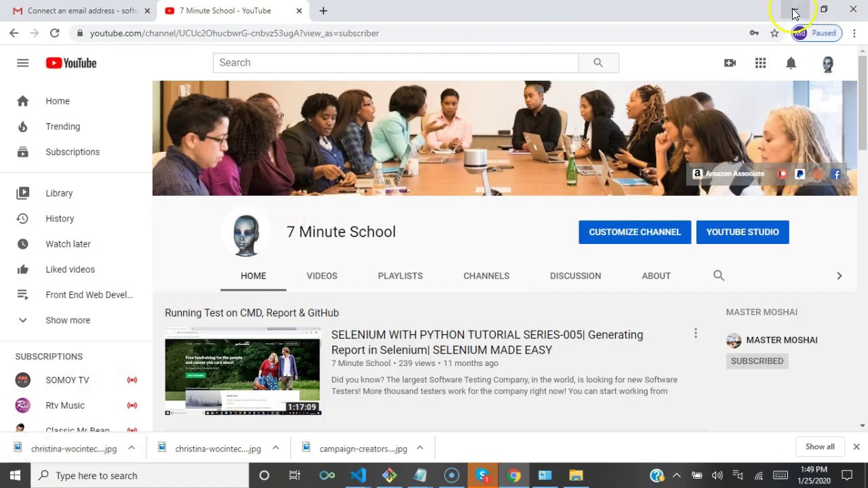Switch to the VIDEOS tab
Image resolution: width=868 pixels, height=488 pixels.
click(322, 276)
